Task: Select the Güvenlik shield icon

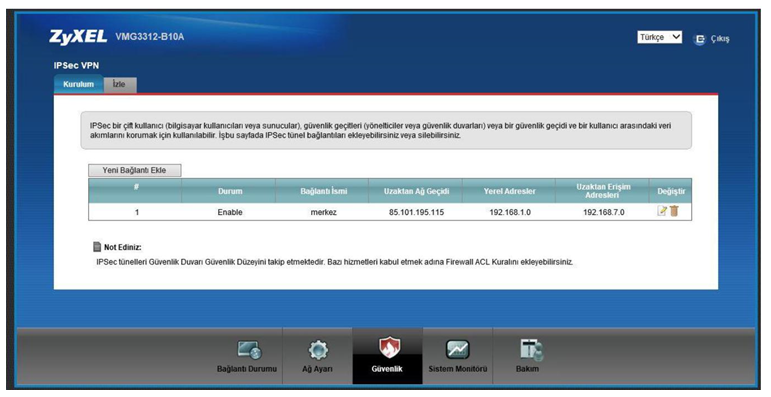Action: click(x=388, y=348)
